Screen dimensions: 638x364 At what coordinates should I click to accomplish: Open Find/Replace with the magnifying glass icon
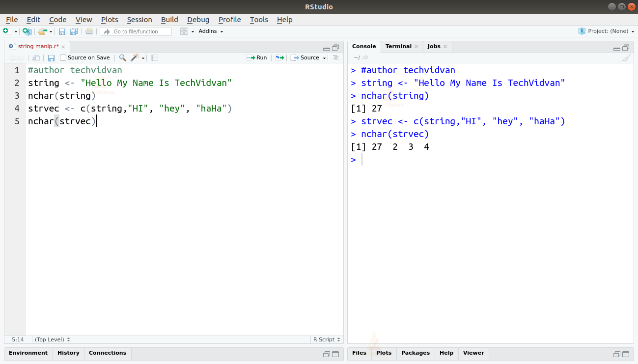[x=122, y=57]
